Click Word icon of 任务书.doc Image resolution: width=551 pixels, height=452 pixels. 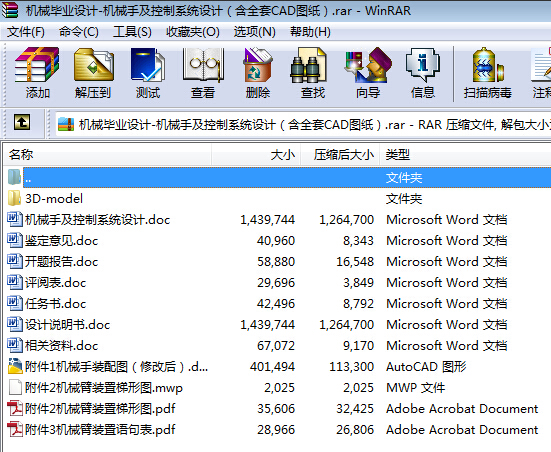coord(14,303)
